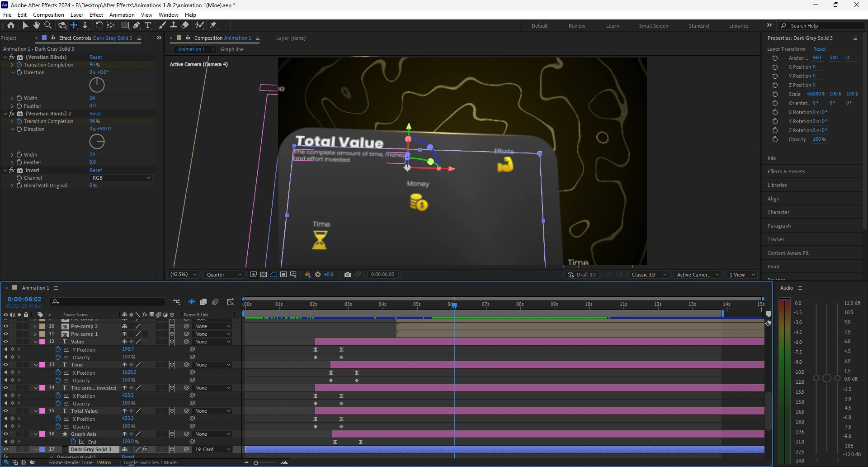Select the Rectangle shape tool
The width and height of the screenshot is (868, 467).
click(125, 25)
